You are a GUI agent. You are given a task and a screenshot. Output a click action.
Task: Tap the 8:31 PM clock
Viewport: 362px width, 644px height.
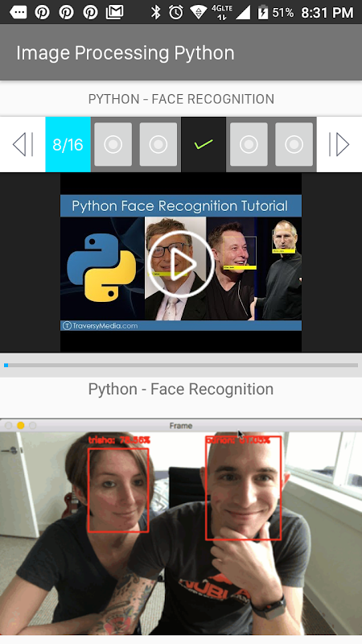327,13
